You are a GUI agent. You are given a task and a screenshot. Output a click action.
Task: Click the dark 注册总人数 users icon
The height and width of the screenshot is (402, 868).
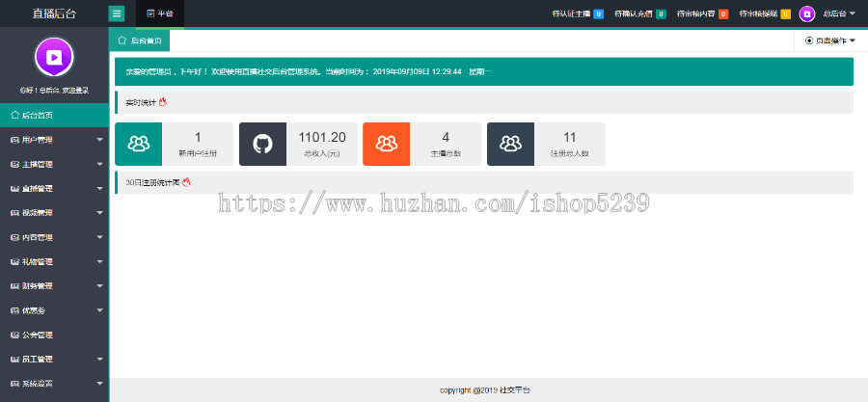tap(510, 144)
